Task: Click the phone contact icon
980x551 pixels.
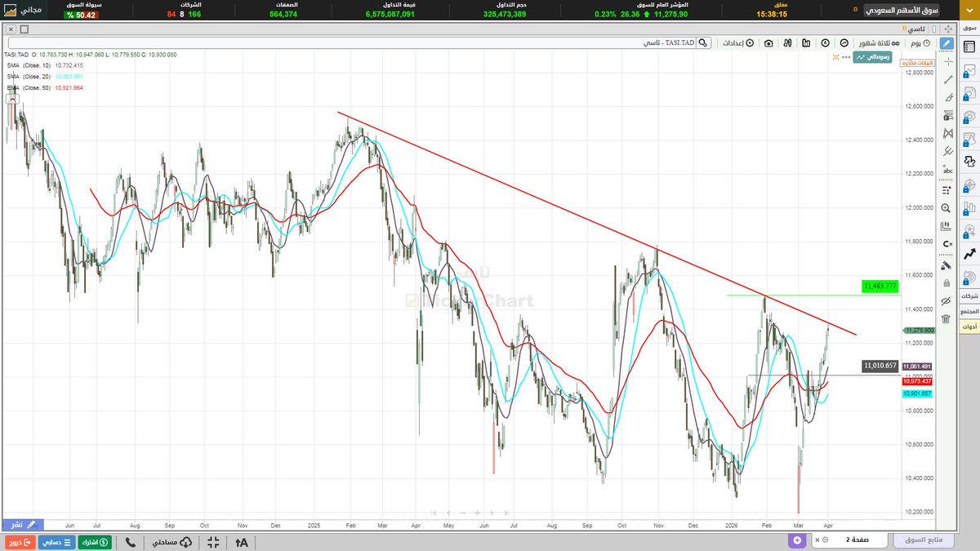Action: (131, 542)
